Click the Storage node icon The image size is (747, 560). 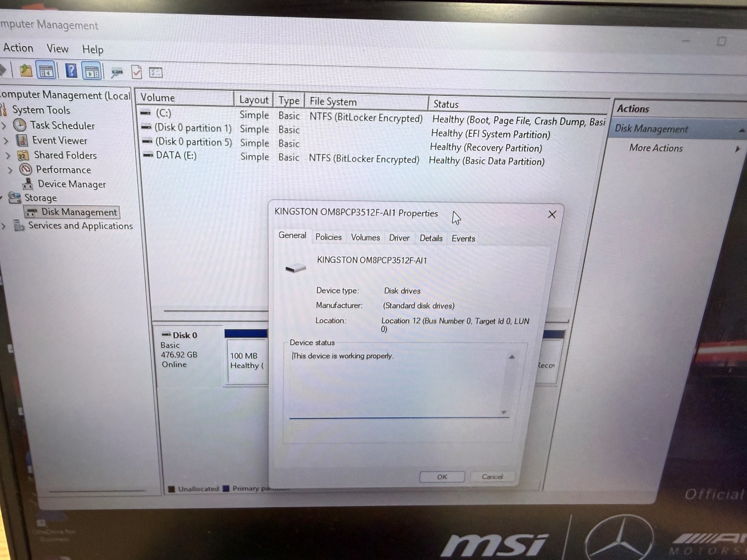tap(15, 198)
